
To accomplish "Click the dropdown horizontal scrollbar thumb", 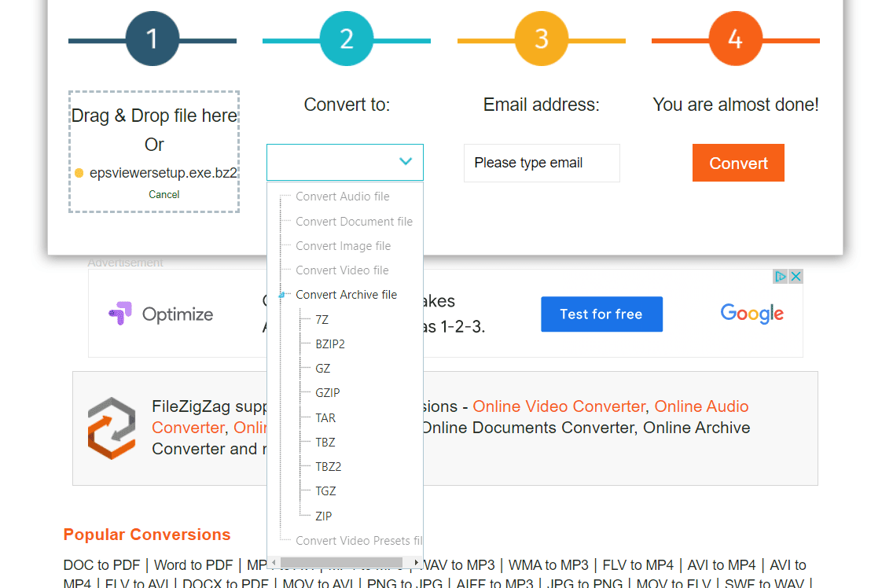I will [x=341, y=563].
